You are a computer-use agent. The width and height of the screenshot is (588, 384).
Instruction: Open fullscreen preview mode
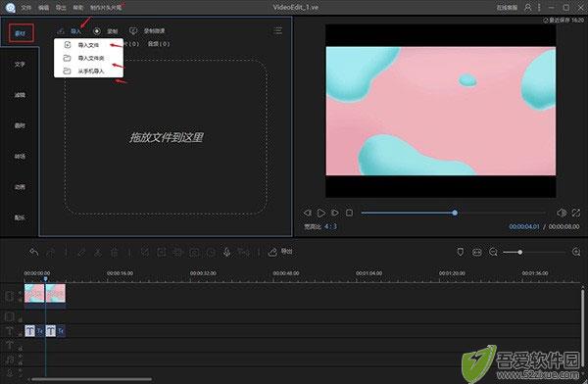point(576,213)
